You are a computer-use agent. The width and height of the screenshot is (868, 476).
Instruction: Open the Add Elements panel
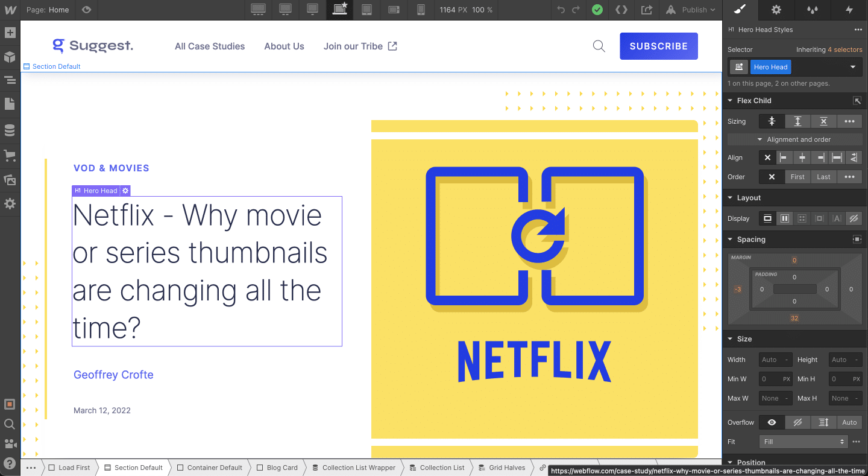10,33
